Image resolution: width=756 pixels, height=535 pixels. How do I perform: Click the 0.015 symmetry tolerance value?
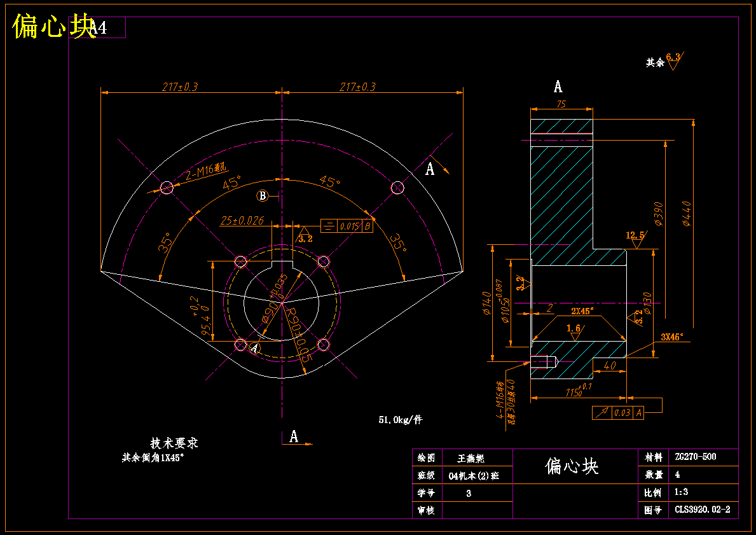(349, 226)
